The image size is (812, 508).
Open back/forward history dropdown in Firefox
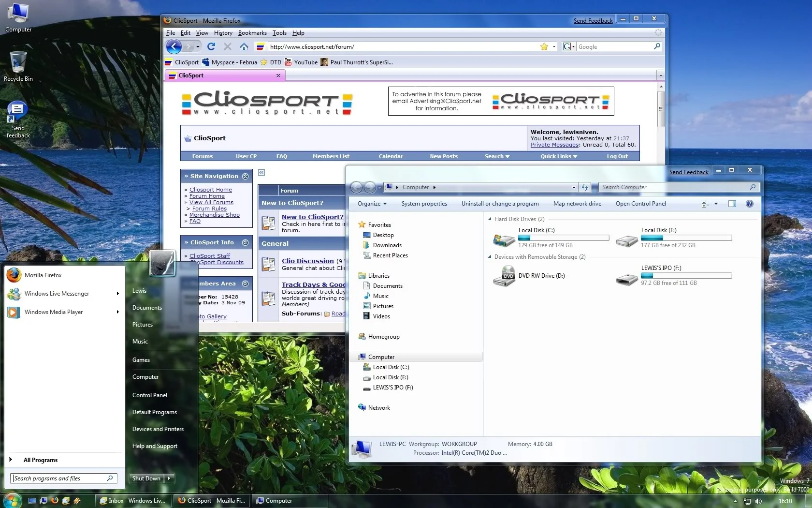(198, 46)
